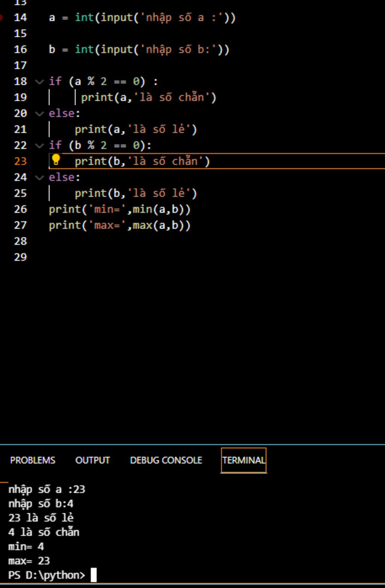385x588 pixels.
Task: Click terminal output 'min= 4'
Action: [x=26, y=546]
